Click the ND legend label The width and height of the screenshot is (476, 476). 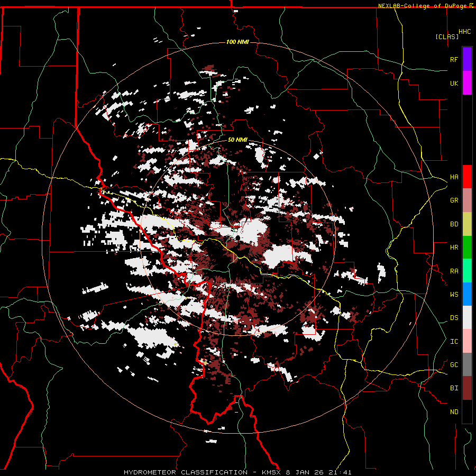click(x=454, y=412)
